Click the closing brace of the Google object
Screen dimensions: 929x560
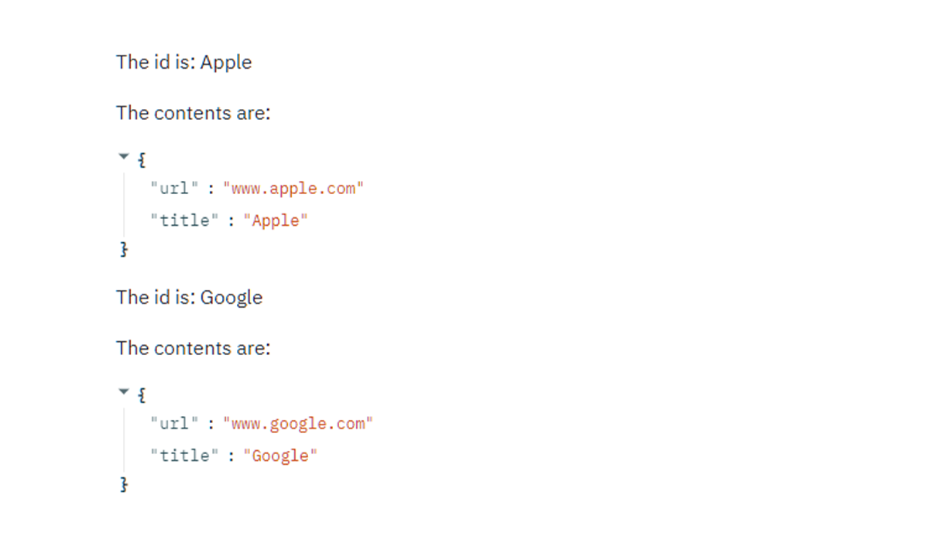click(123, 484)
